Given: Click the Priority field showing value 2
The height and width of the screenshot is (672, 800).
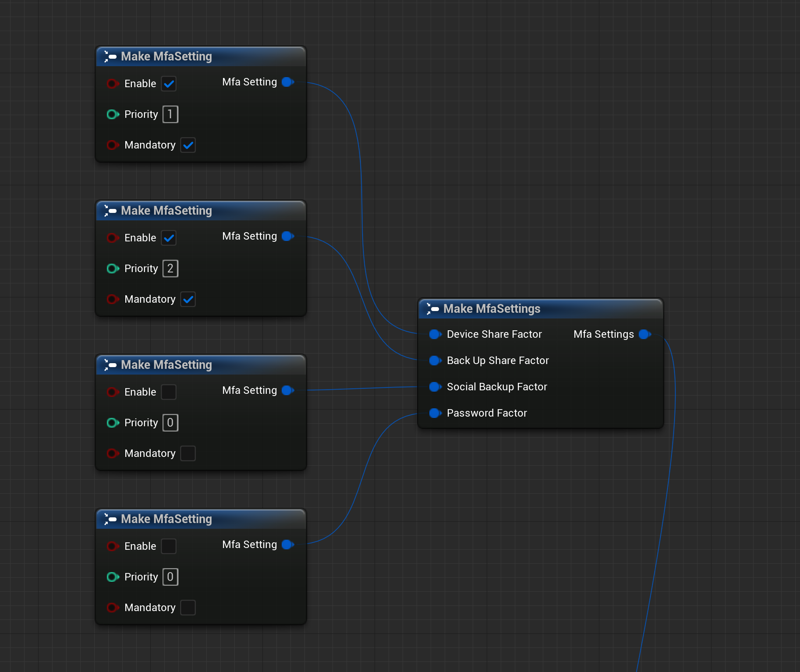Looking at the screenshot, I should tap(170, 269).
